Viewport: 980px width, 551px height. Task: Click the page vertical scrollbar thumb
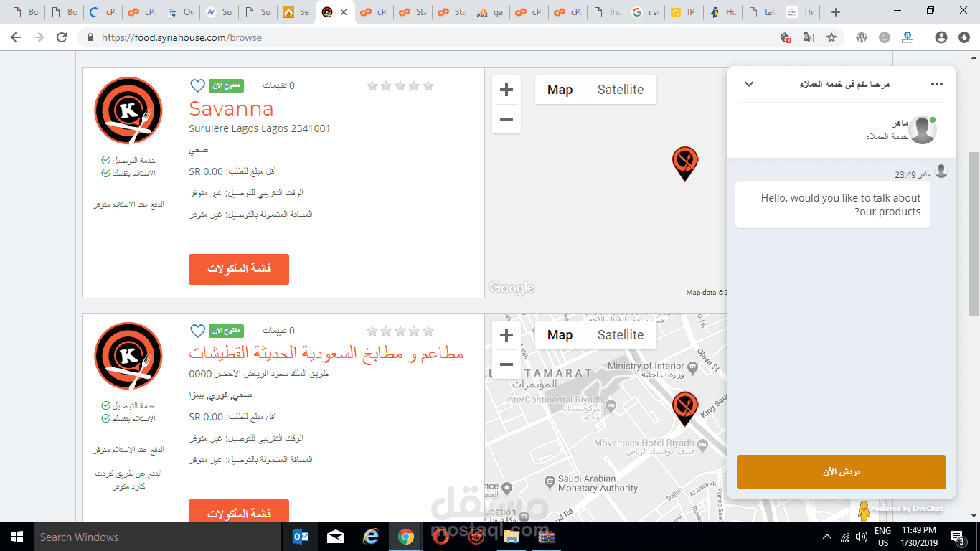pos(974,233)
